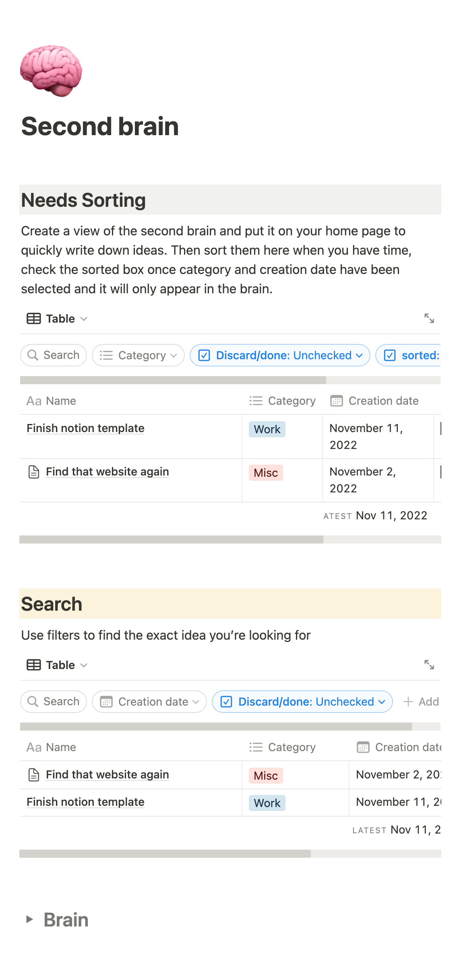Open Discard/done: Unchecked filter in Needs Sorting
Screen dimensions: 453x980
click(280, 355)
